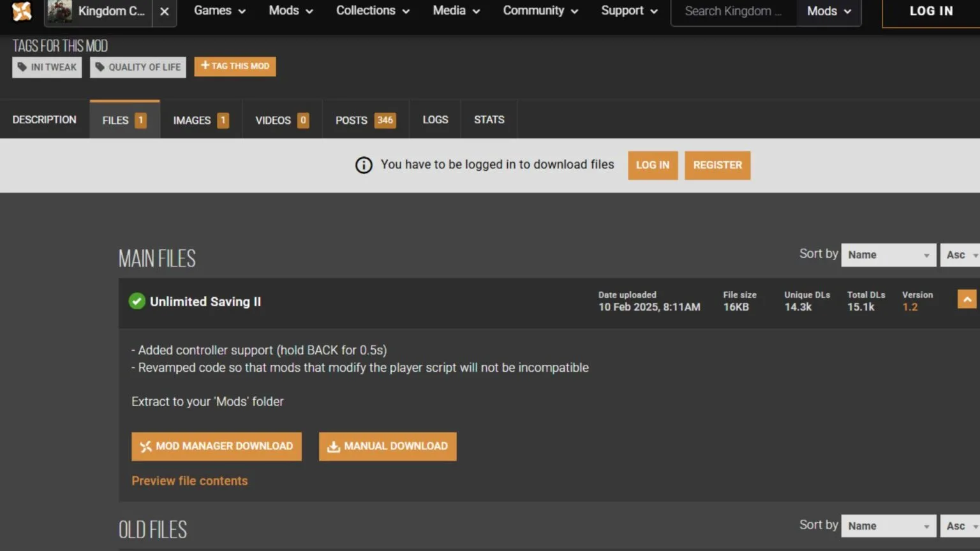Click the Nexus Mods logo icon
980x551 pixels.
(x=22, y=11)
